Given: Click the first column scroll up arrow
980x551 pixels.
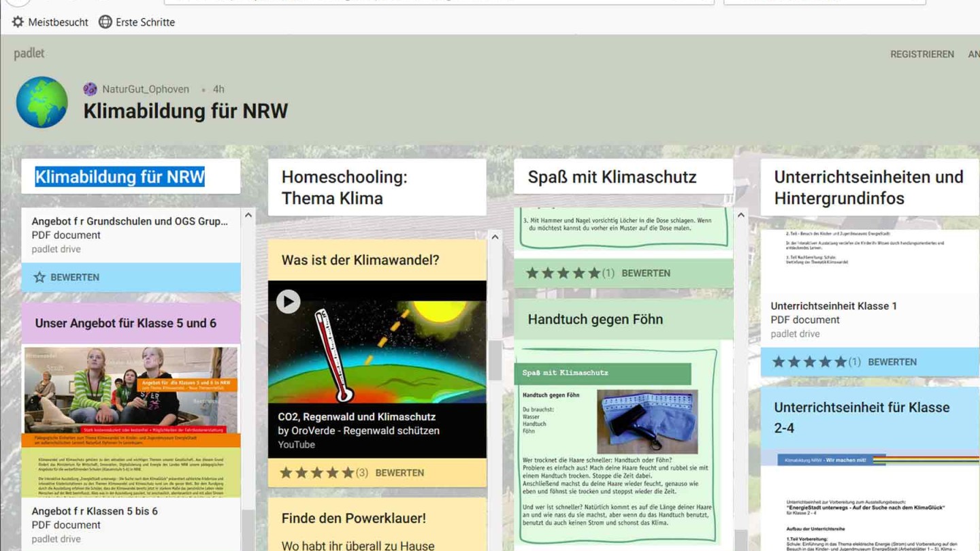Looking at the screenshot, I should coord(248,215).
